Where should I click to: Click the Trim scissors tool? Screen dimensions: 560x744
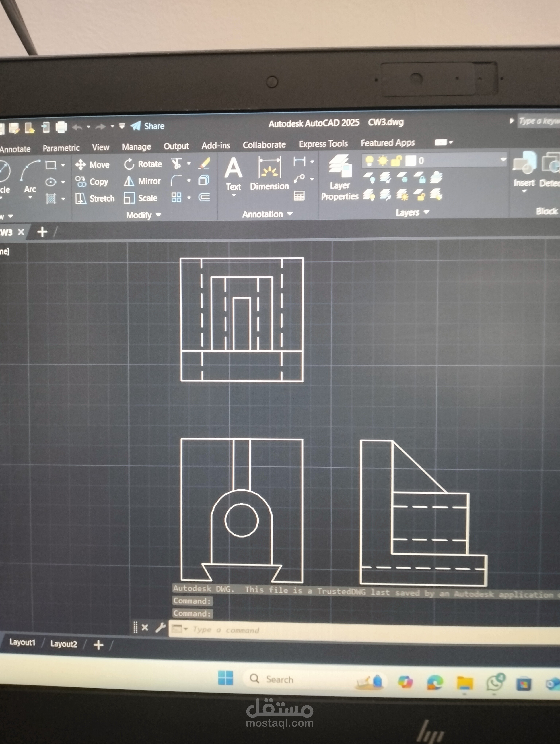(176, 164)
